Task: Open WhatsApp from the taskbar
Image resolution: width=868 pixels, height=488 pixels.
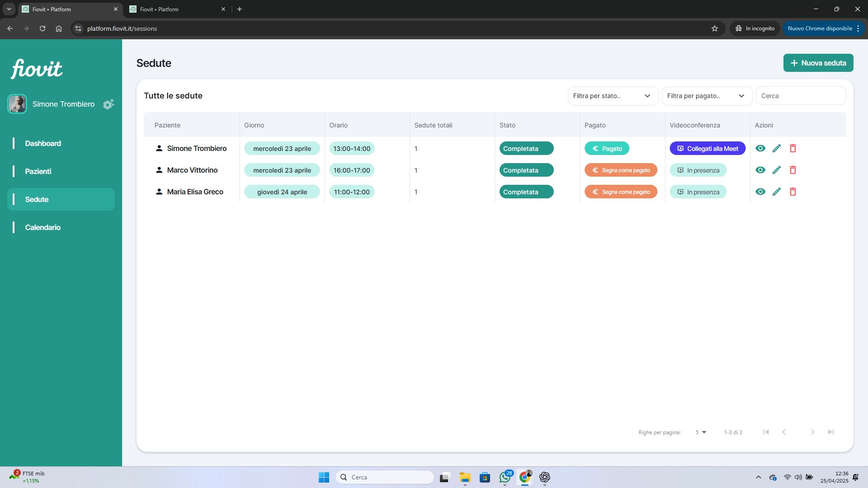Action: point(505,477)
